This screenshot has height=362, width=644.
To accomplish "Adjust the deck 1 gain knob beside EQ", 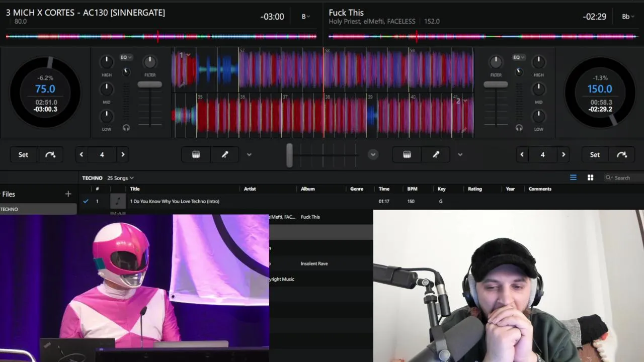I will coord(127,72).
